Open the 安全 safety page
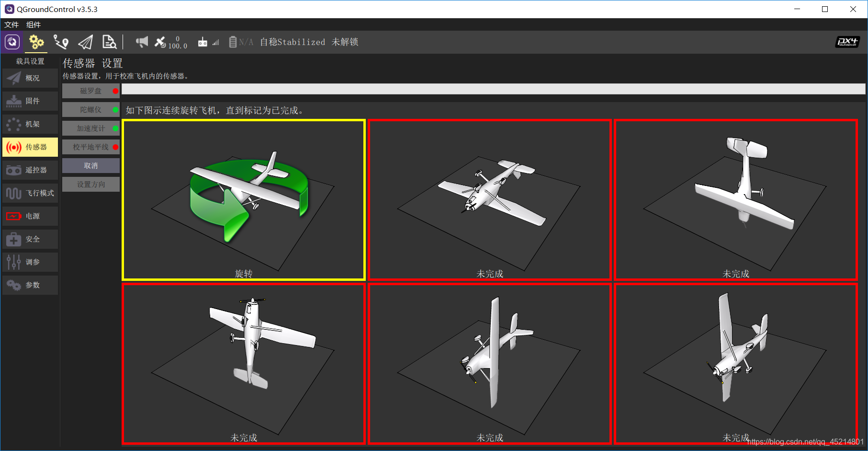 pos(30,239)
